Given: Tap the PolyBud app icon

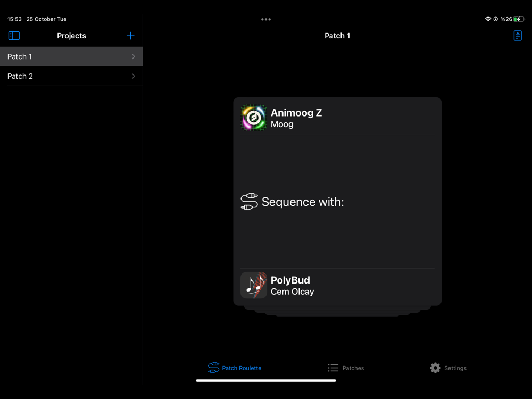Looking at the screenshot, I should point(253,285).
